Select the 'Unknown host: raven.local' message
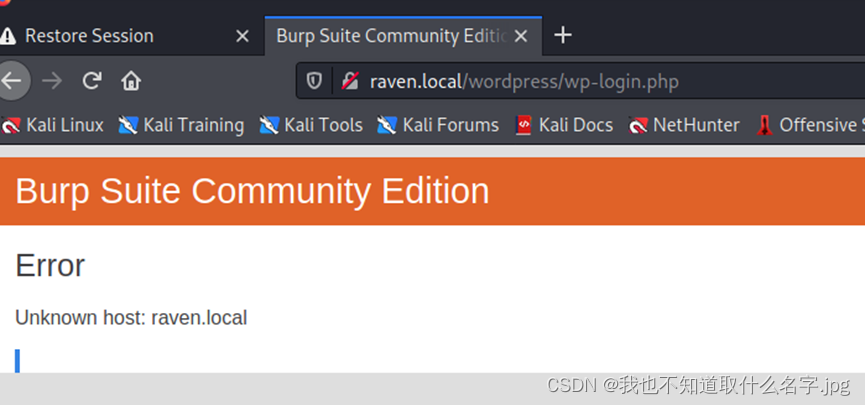 (131, 318)
